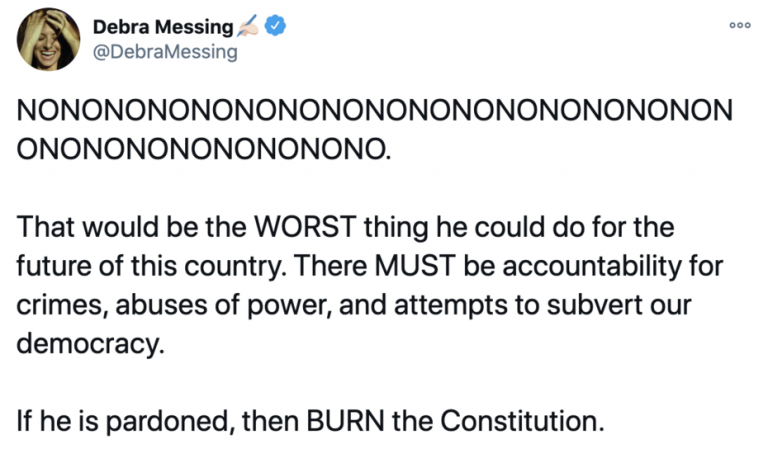Screen dimensions: 768x449
Task: Click the first NONONO line of the tweet
Action: coord(375,110)
